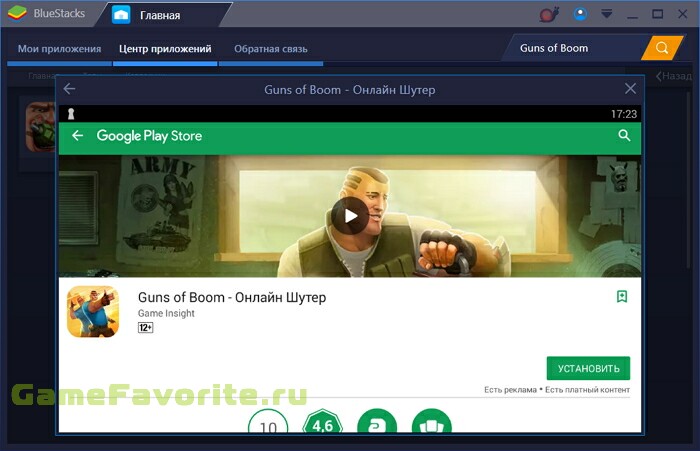This screenshot has width=700, height=451.
Task: Add to wishlist with bookmark icon
Action: click(622, 296)
